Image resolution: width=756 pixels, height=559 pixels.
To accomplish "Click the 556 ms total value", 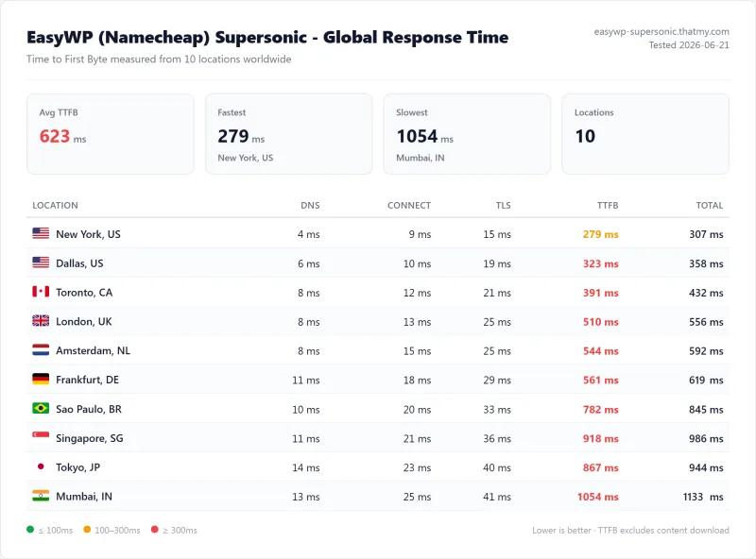I will [x=706, y=322].
